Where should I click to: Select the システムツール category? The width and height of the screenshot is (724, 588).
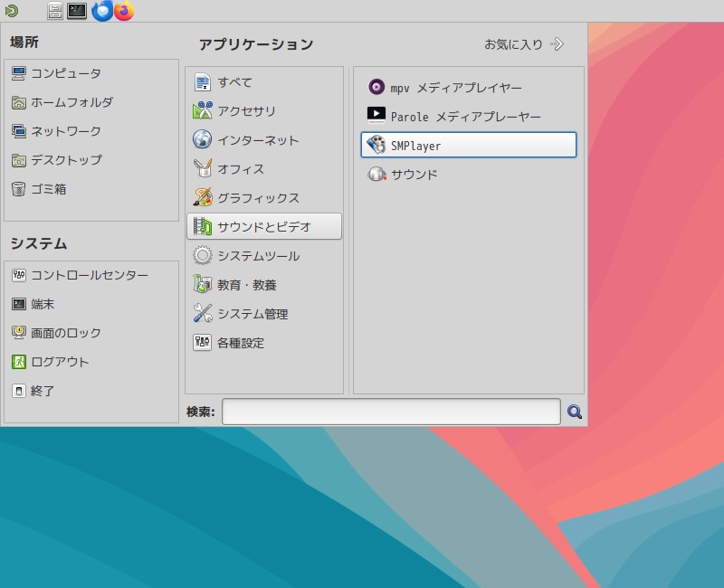coord(264,256)
